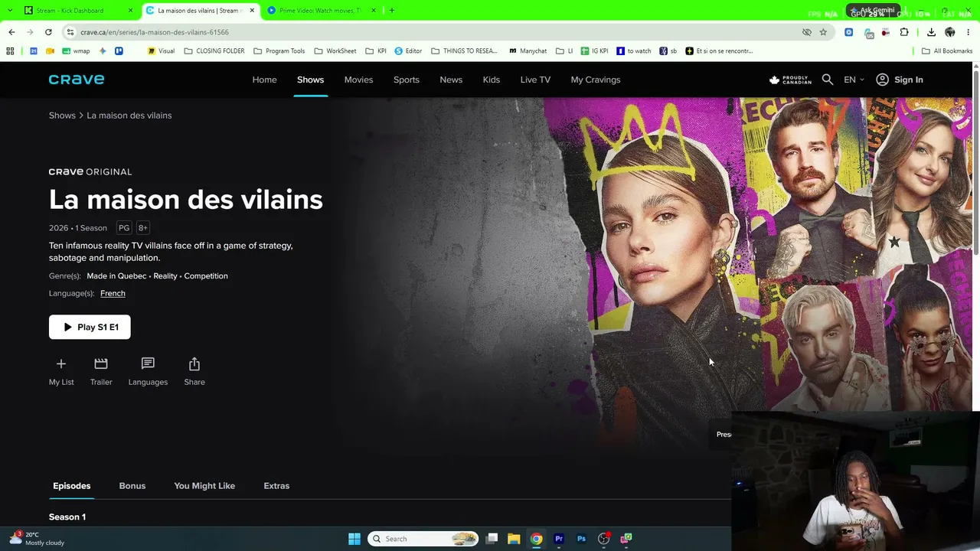Switch to the Extras tab
Image resolution: width=980 pixels, height=551 pixels.
click(x=276, y=486)
